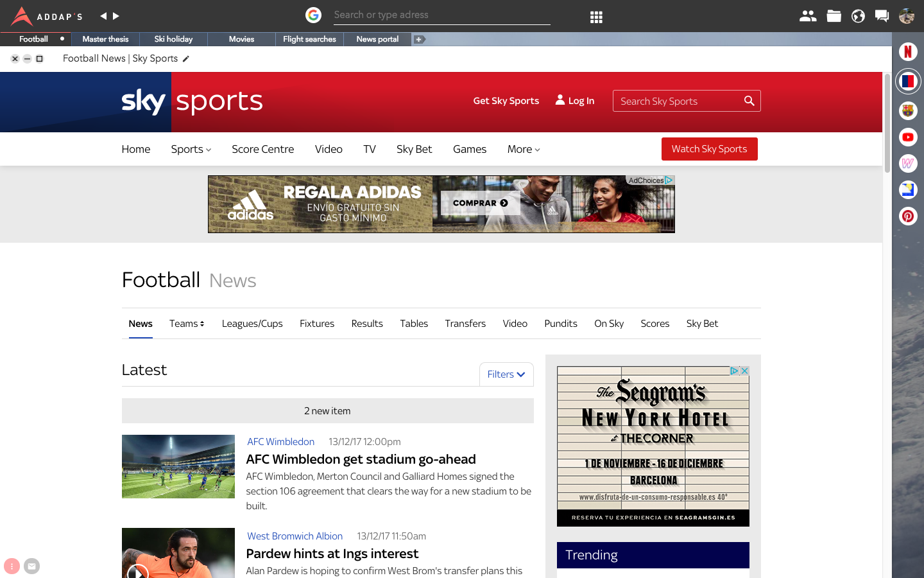
Task: Open the folders icon in top bar
Action: [834, 16]
